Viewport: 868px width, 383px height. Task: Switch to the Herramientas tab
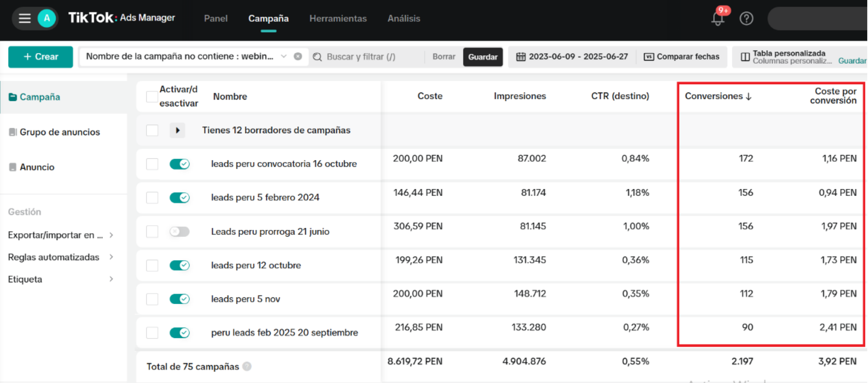click(x=338, y=18)
